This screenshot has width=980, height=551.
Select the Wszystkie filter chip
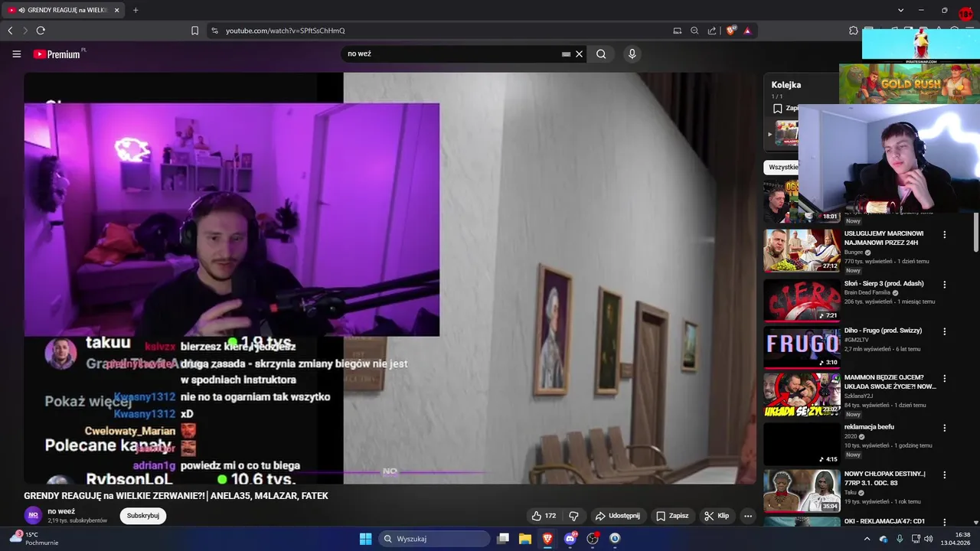coord(782,167)
